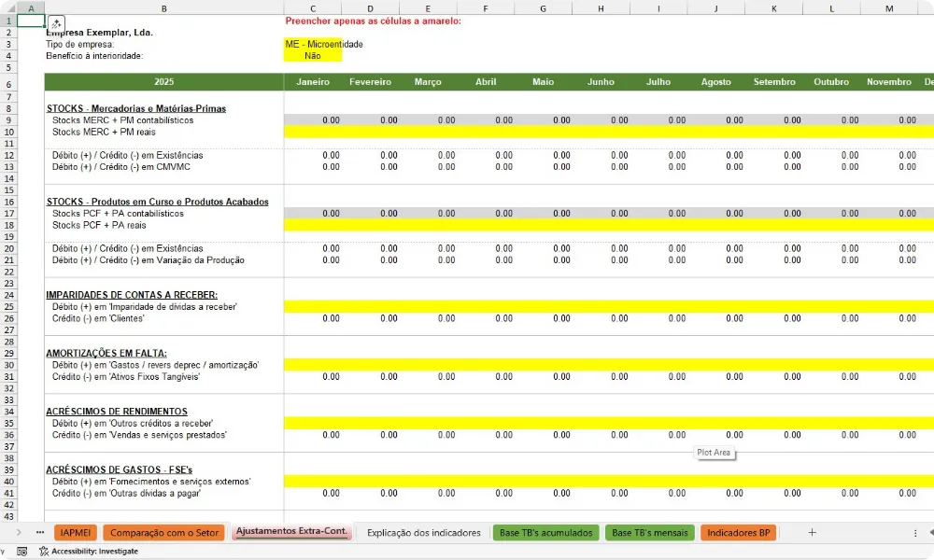Click Débito em 'Fornecimentos e serviços externos' label
The width and height of the screenshot is (934, 560).
[x=151, y=482]
